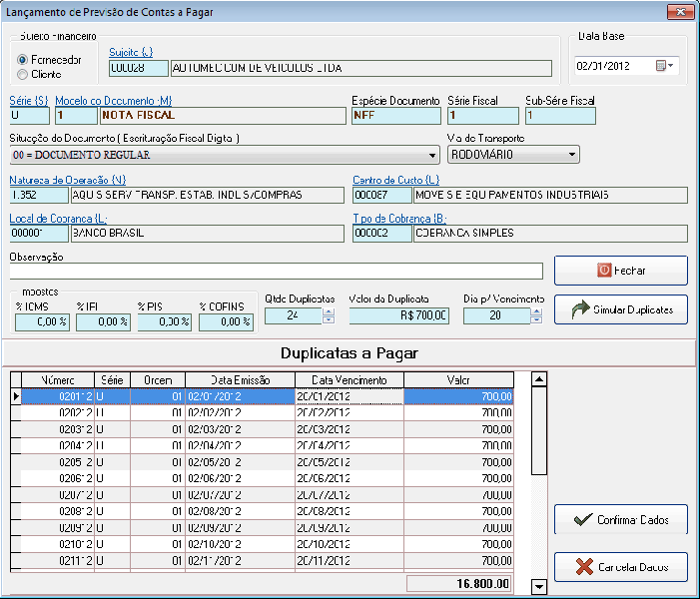Click due date 20/10/2012
Image resolution: width=700 pixels, height=599 pixels.
point(350,544)
